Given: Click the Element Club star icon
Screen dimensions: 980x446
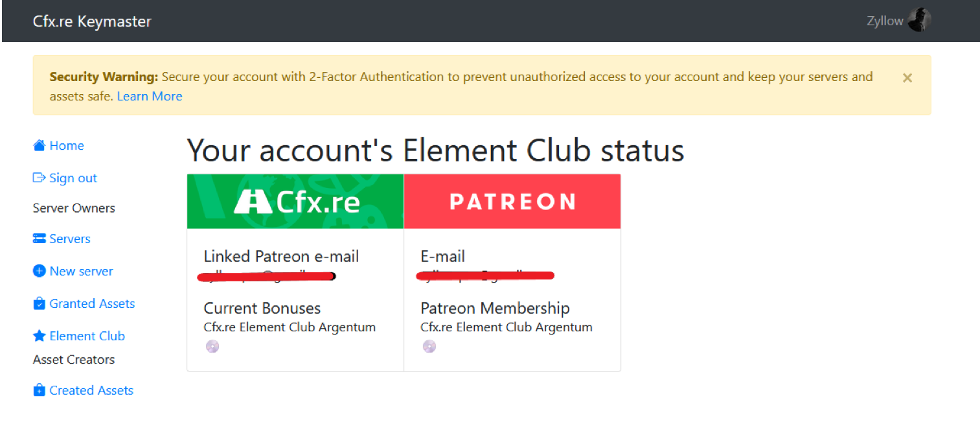Looking at the screenshot, I should pos(40,336).
